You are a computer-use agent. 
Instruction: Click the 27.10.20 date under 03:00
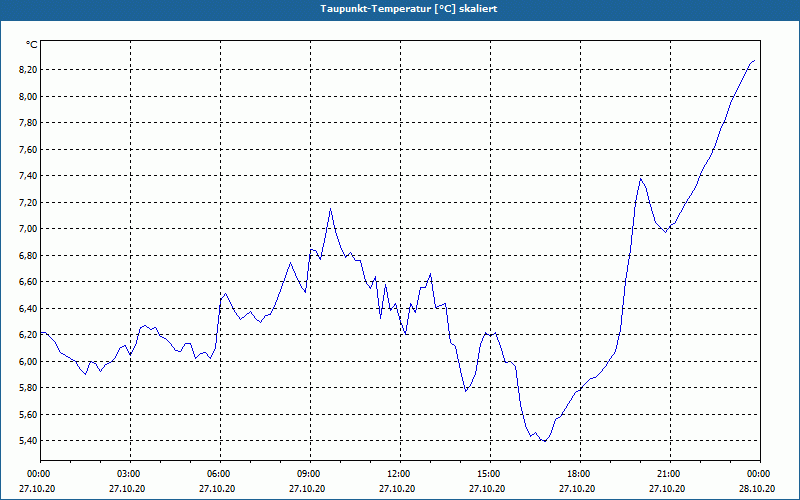coord(127,488)
